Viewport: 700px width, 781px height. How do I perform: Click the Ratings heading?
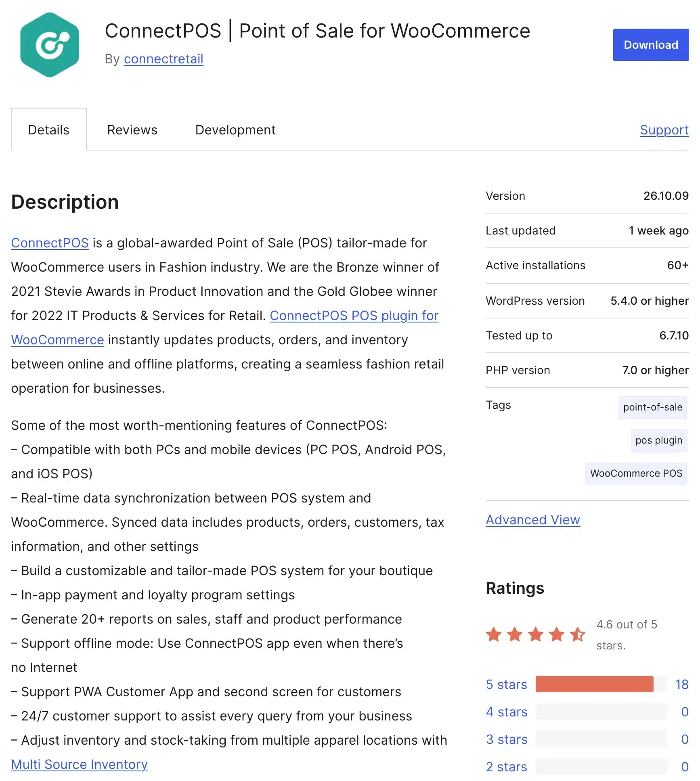click(515, 588)
